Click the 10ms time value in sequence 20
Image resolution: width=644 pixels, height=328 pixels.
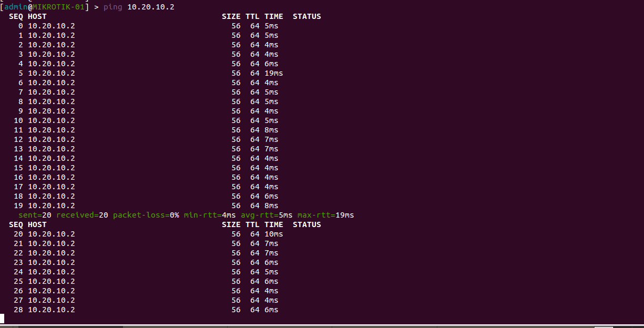[273, 234]
